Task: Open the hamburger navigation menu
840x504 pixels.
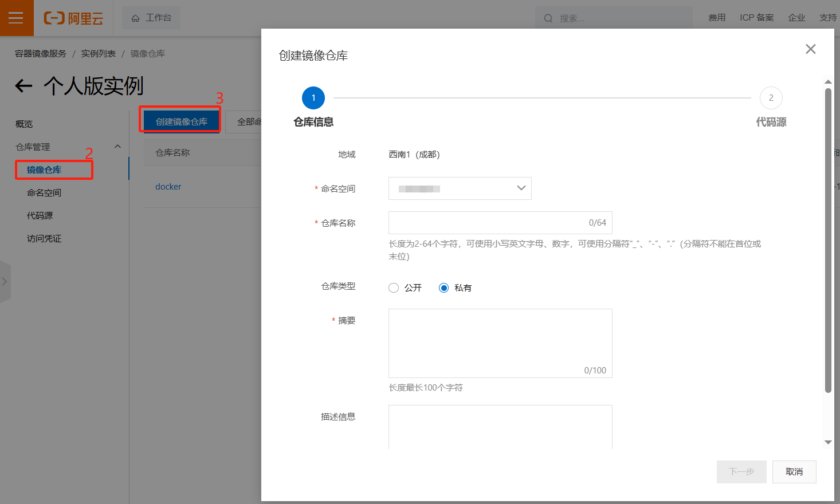Action: [x=17, y=17]
